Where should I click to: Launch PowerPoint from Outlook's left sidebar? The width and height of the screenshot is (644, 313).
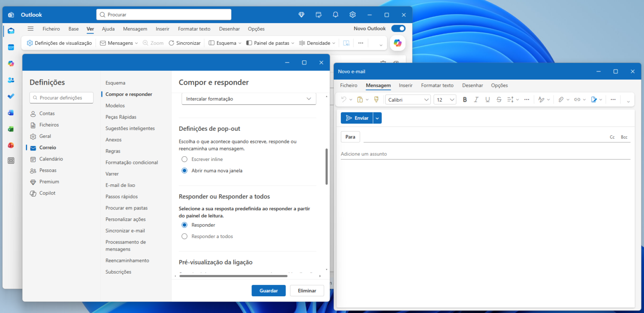11,145
